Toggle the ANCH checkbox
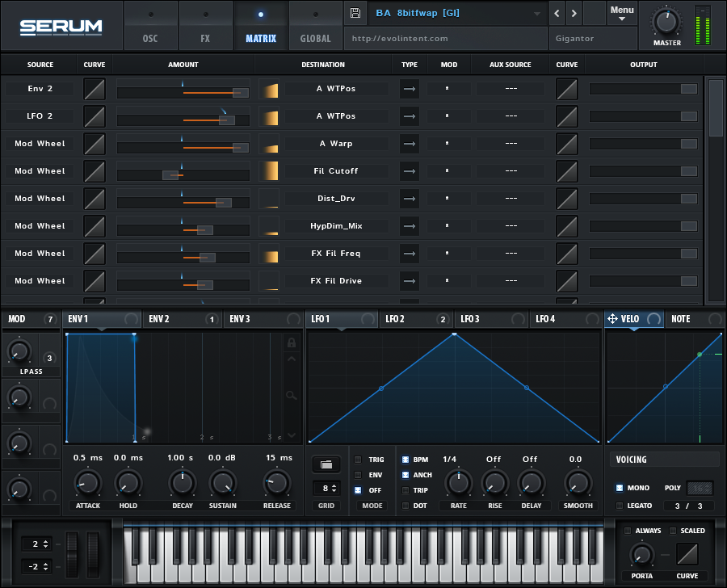The width and height of the screenshot is (727, 588). point(406,475)
